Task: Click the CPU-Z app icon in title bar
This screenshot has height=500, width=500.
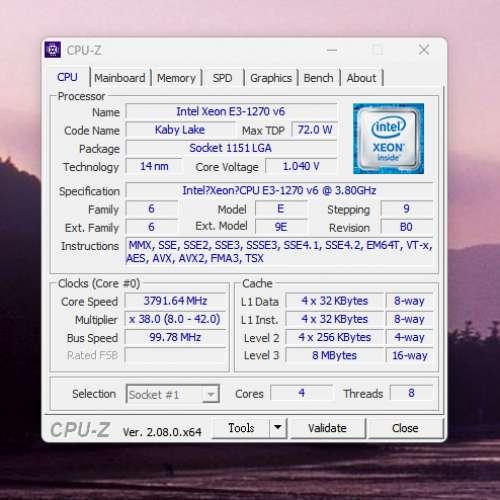Action: (53, 50)
